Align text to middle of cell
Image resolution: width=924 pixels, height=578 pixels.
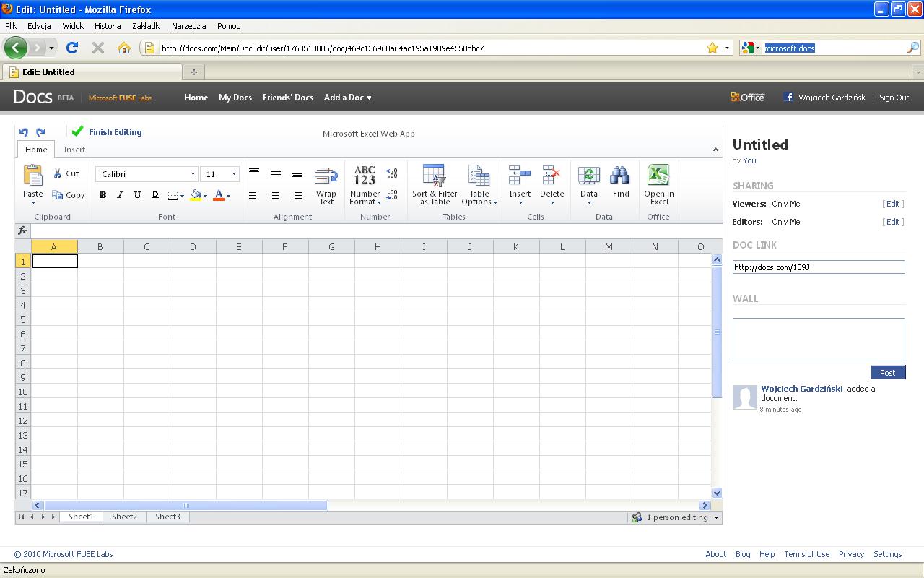click(276, 173)
